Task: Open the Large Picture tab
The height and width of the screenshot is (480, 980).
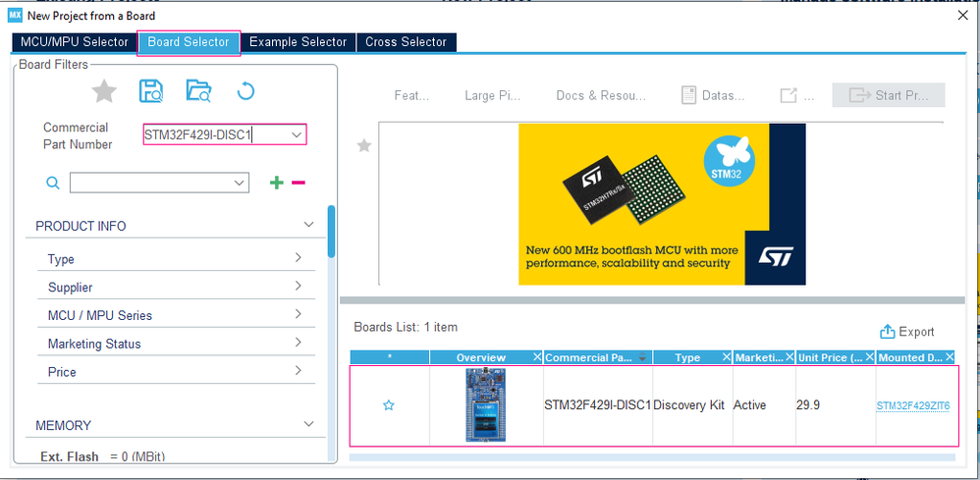Action: tap(493, 95)
